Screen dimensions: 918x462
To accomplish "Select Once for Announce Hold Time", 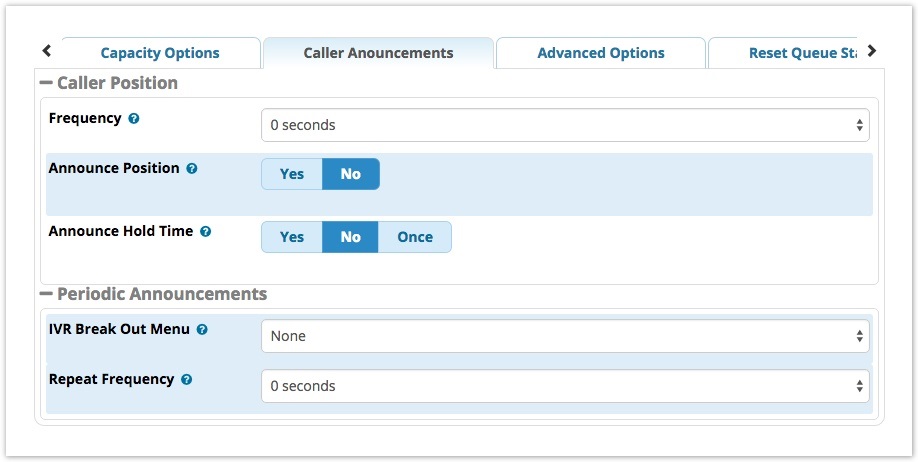I will [415, 237].
